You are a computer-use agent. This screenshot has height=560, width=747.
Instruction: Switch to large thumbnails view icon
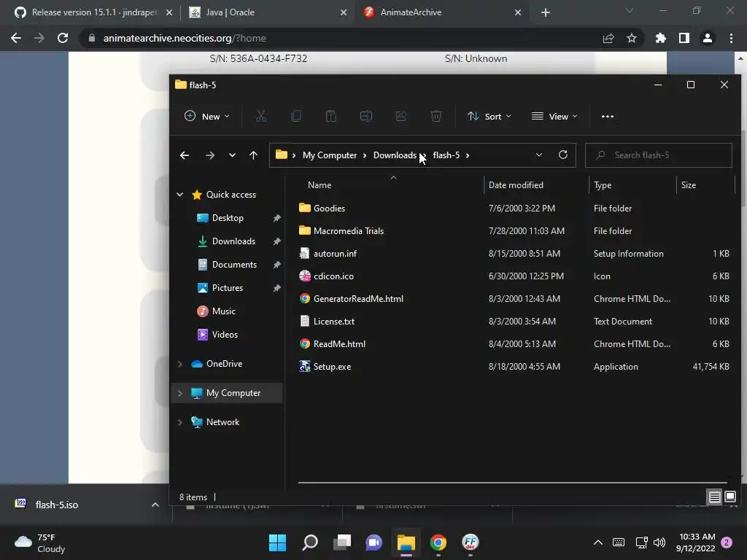point(729,497)
